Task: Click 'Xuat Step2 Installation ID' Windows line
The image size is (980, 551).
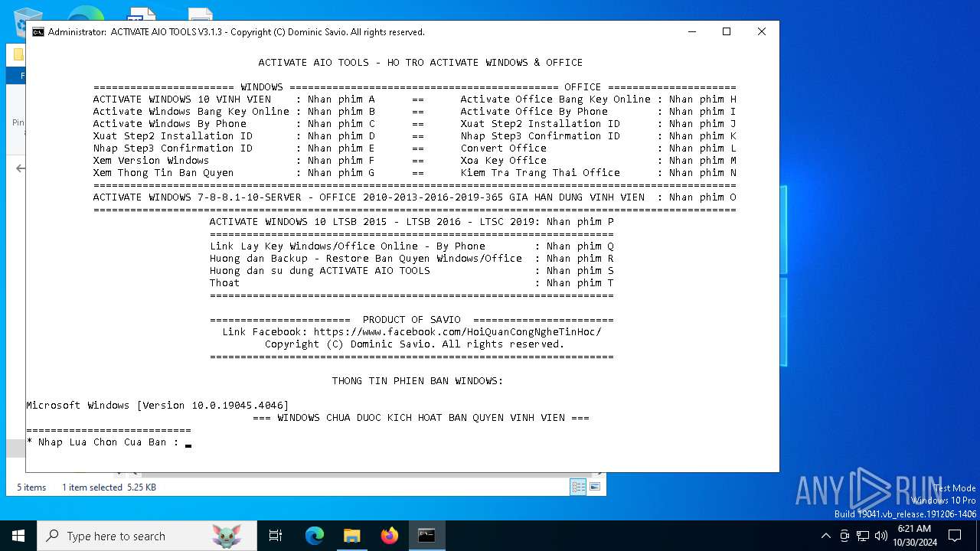Action: click(x=234, y=136)
